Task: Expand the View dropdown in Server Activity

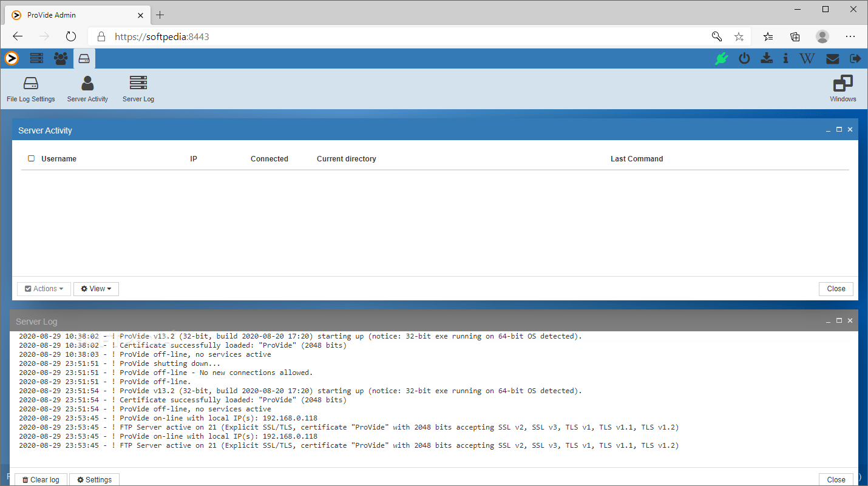Action: (96, 289)
